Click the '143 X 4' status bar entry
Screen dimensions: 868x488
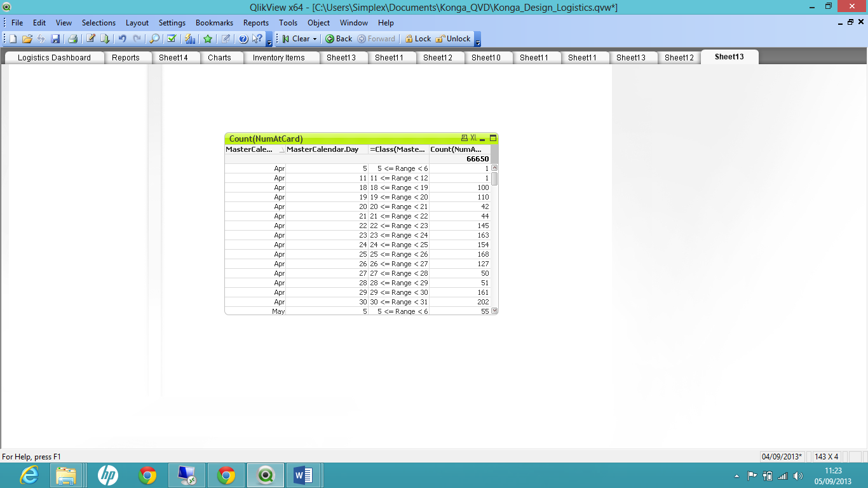point(827,456)
